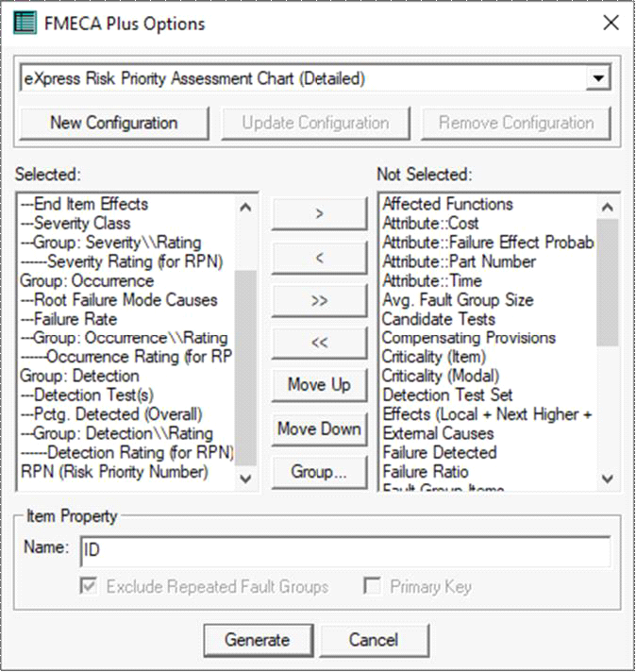This screenshot has height=672, width=636.
Task: Select 'Attribute::Failure Effect Probab' row
Action: (488, 243)
